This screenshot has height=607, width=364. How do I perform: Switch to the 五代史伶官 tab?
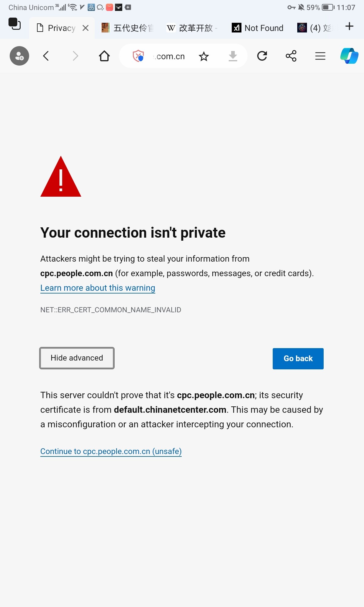tap(128, 28)
